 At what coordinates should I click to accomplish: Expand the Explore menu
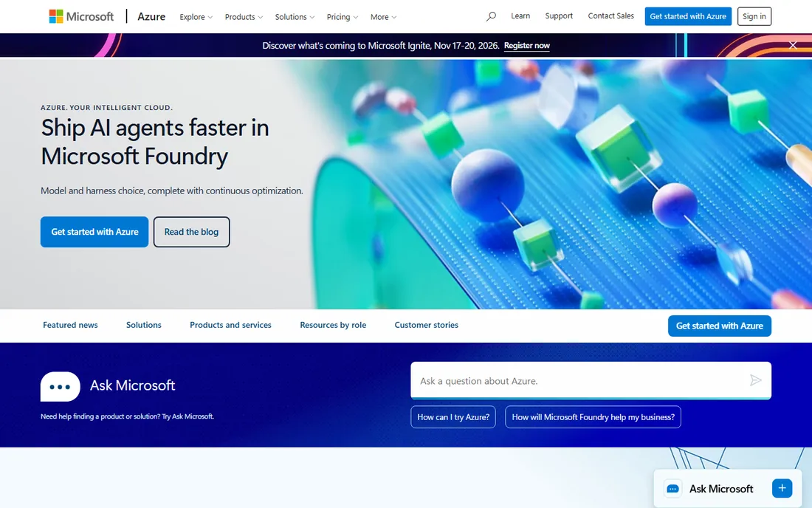pyautogui.click(x=196, y=17)
